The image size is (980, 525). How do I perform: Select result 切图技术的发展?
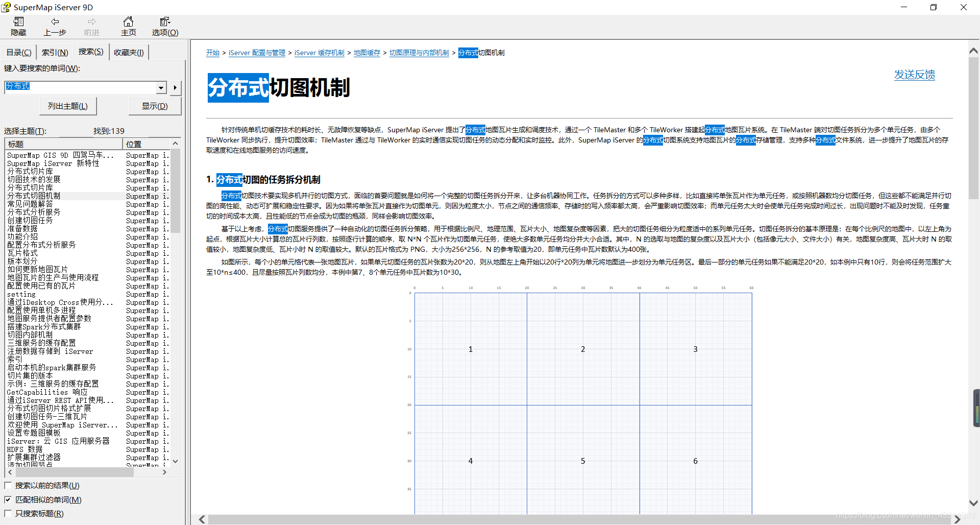tap(34, 180)
